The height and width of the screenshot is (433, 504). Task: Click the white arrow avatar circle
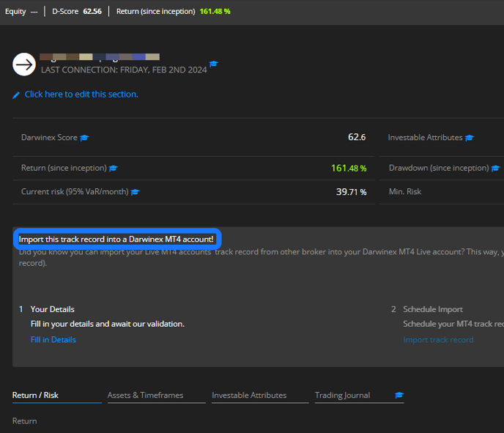[24, 64]
